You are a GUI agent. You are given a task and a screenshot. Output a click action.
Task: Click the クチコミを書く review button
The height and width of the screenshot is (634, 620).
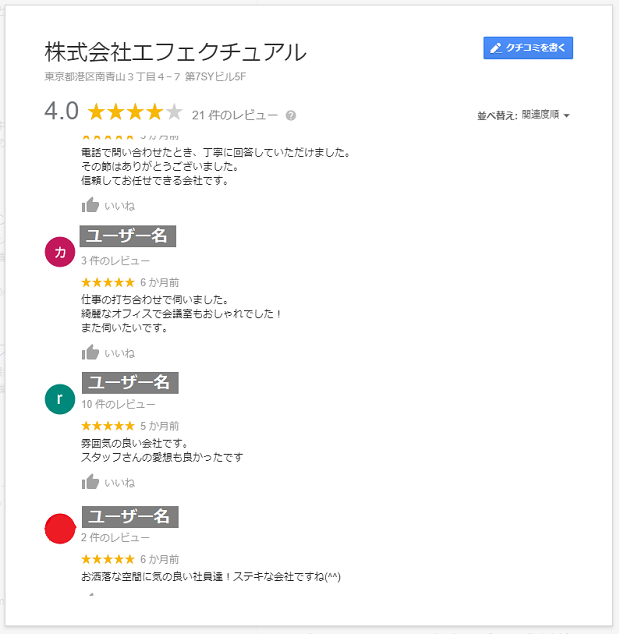[528, 48]
